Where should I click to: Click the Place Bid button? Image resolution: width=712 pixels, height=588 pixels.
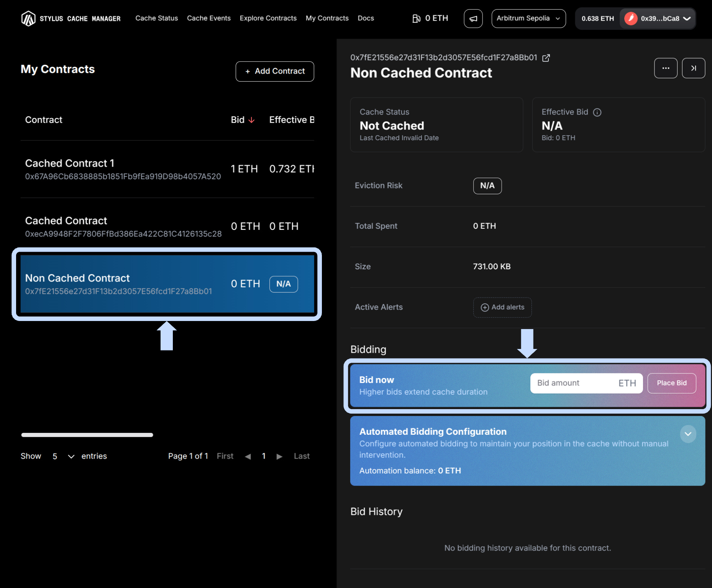pyautogui.click(x=672, y=383)
